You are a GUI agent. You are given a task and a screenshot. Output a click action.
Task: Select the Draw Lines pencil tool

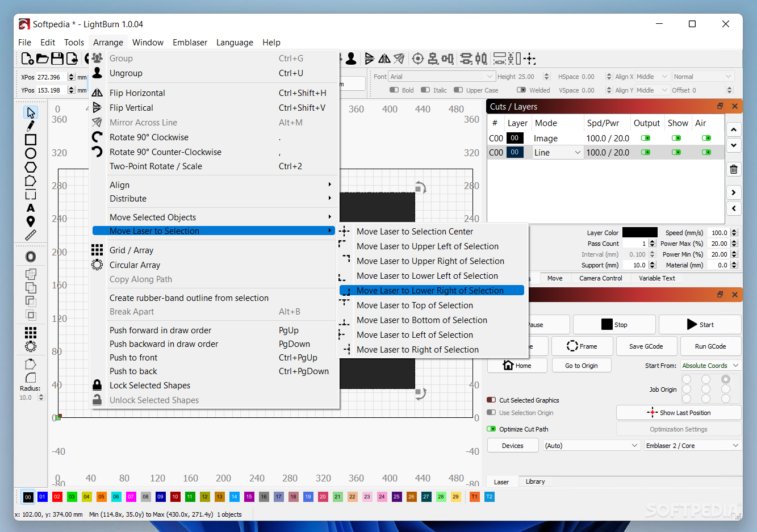(x=31, y=126)
